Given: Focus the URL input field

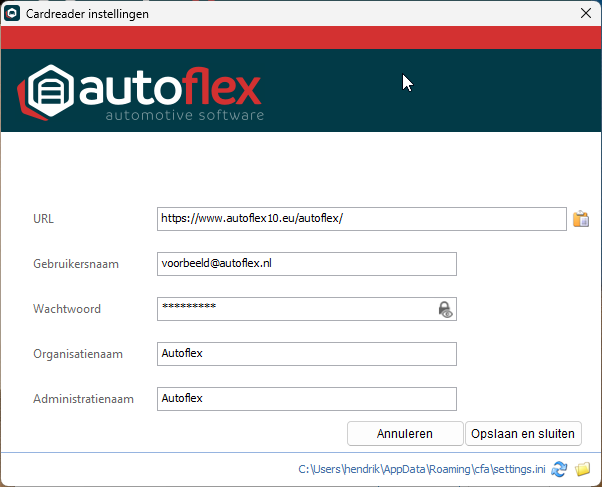Looking at the screenshot, I should [361, 218].
